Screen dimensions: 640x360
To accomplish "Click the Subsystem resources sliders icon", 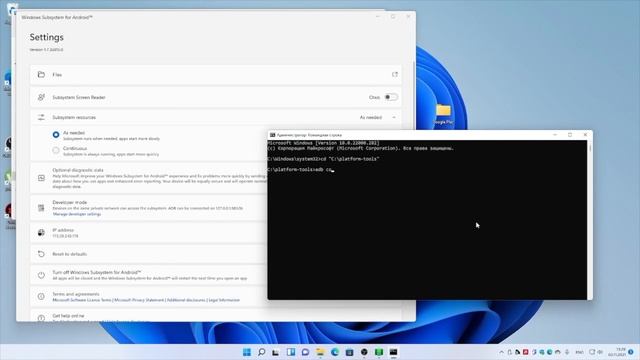I will coord(41,118).
